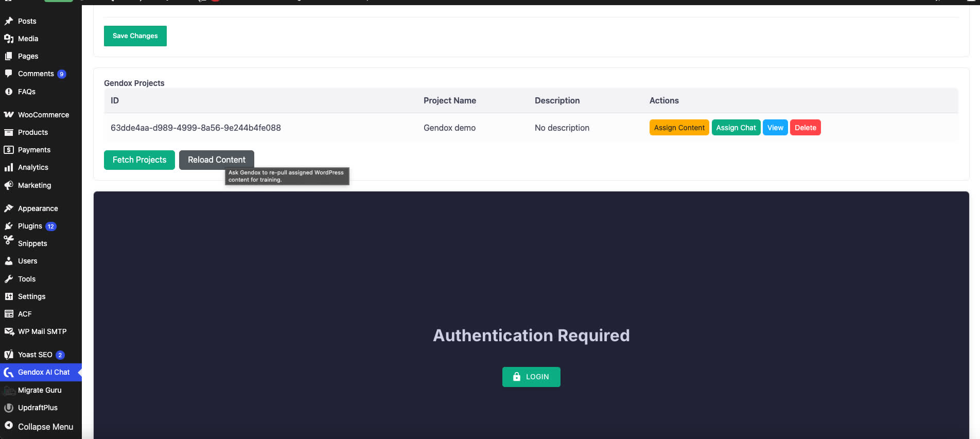Click the No description cell
Image resolution: width=980 pixels, height=439 pixels.
[x=562, y=128]
